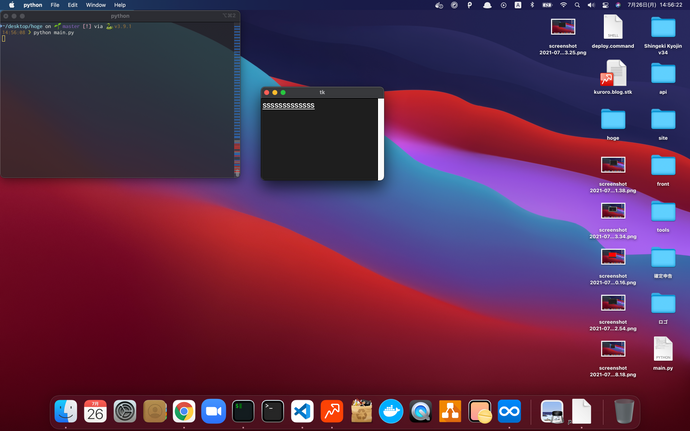Open the Window menu

95,5
